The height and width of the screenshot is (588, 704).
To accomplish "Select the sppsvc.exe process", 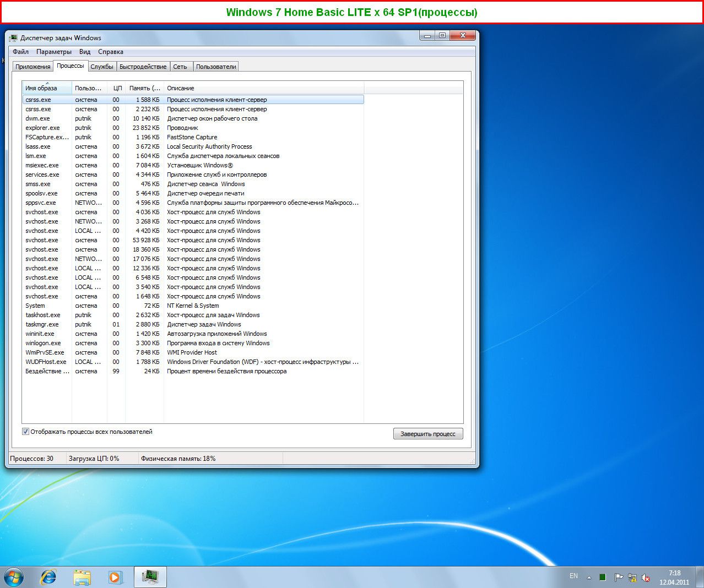I will 193,203.
